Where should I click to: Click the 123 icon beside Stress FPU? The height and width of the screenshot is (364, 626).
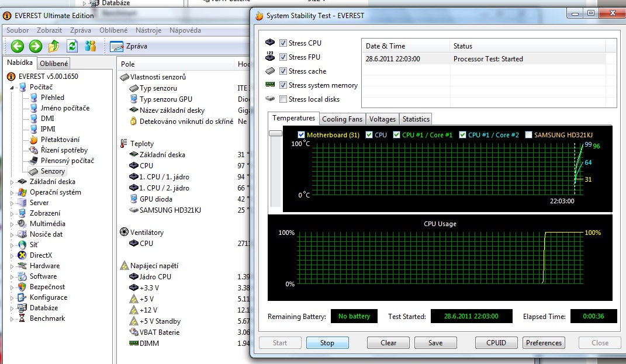pyautogui.click(x=270, y=56)
